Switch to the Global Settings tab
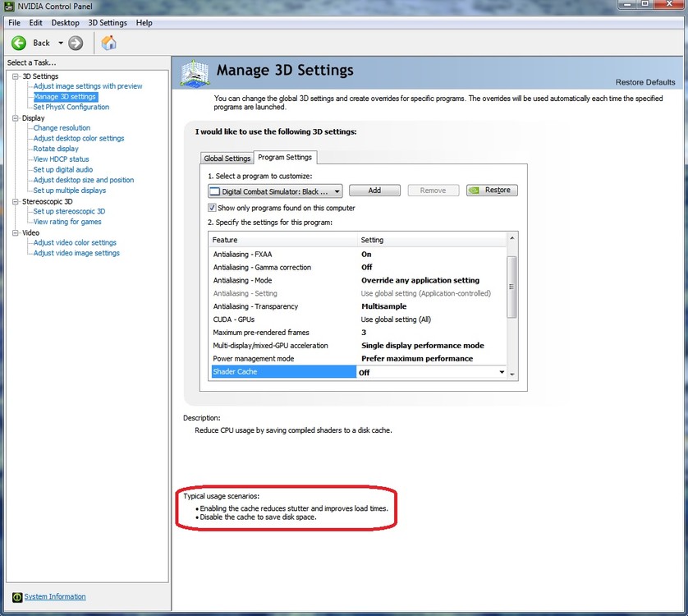Image resolution: width=688 pixels, height=616 pixels. (227, 158)
